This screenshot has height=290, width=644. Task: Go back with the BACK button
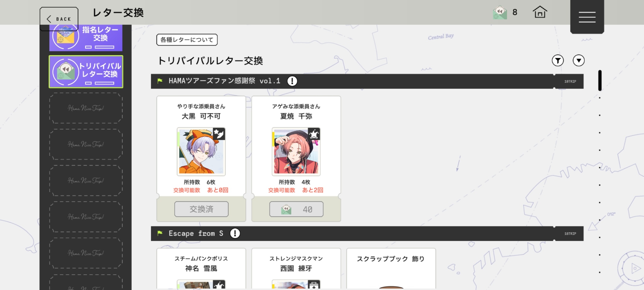pyautogui.click(x=59, y=19)
